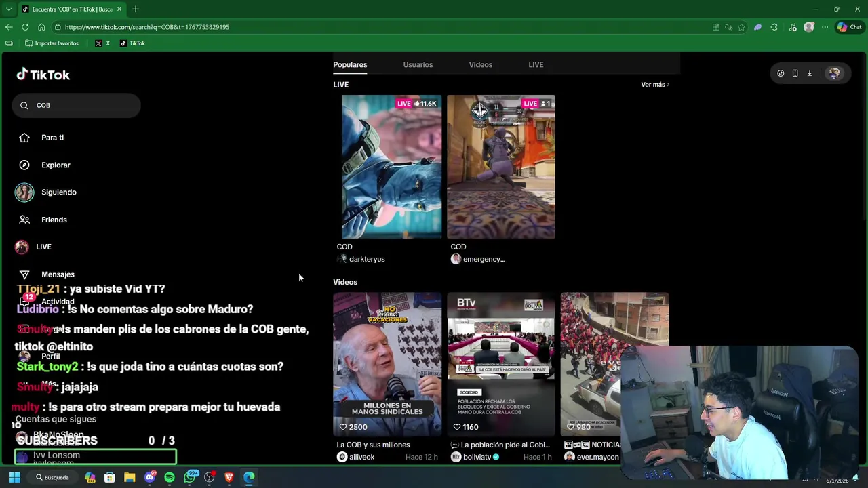Open browser settings three-dots menu
Viewport: 868px width, 488px height.
click(825, 27)
